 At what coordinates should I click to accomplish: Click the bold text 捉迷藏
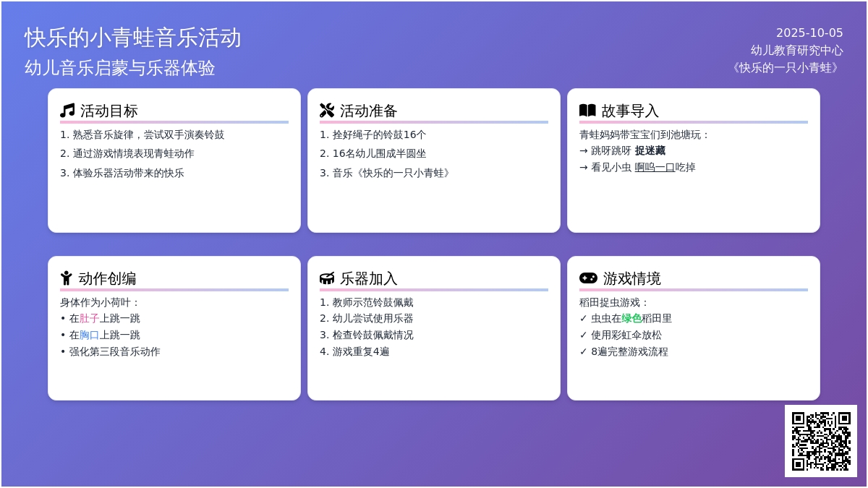pos(650,151)
